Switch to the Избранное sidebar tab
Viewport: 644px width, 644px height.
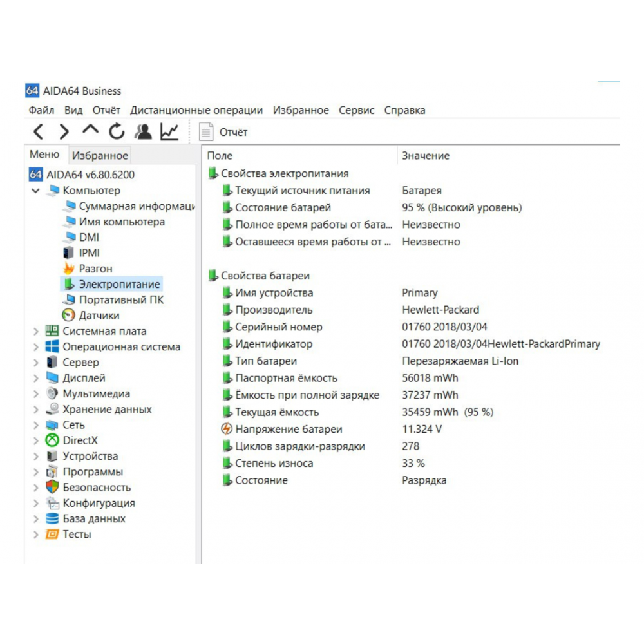click(100, 155)
